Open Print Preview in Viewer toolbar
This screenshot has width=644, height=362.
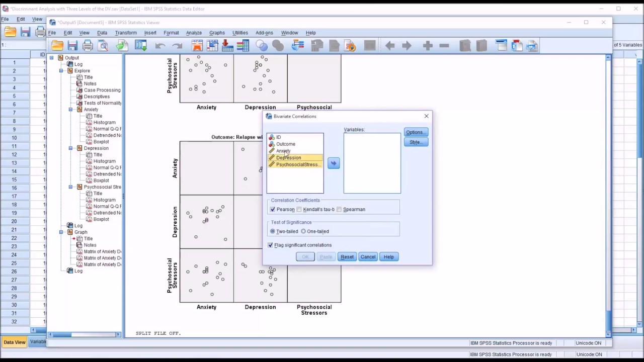(103, 46)
